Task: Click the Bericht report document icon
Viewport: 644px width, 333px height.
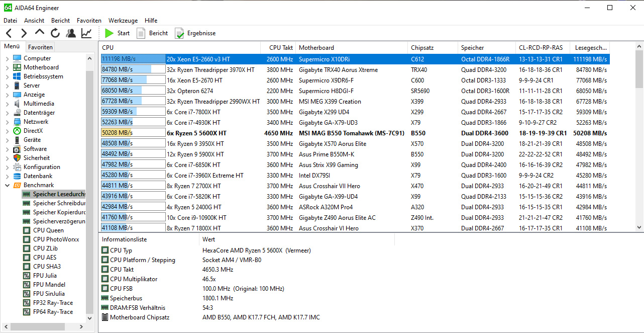Action: [141, 33]
